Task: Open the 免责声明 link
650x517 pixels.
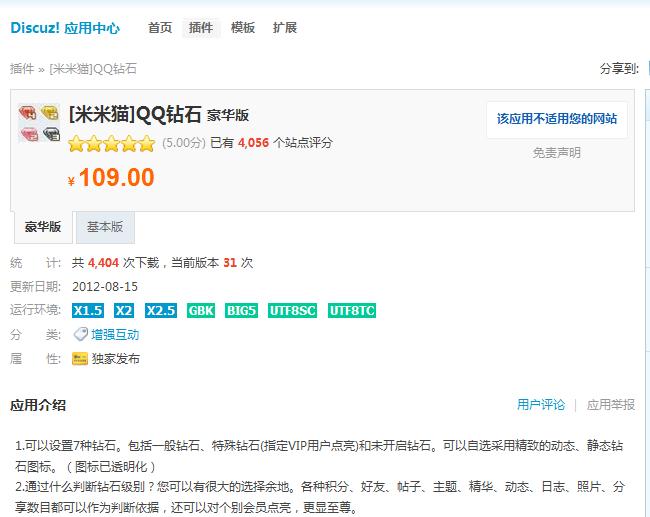Action: click(x=557, y=153)
